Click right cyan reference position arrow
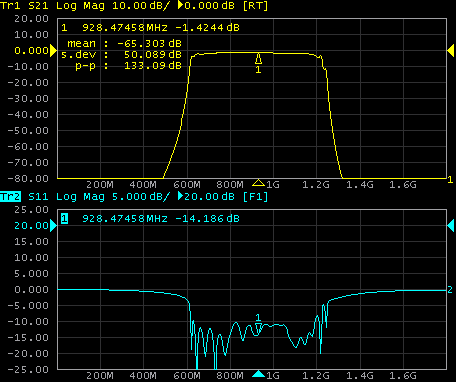Screen dimensions: 456x382 tap(450, 226)
